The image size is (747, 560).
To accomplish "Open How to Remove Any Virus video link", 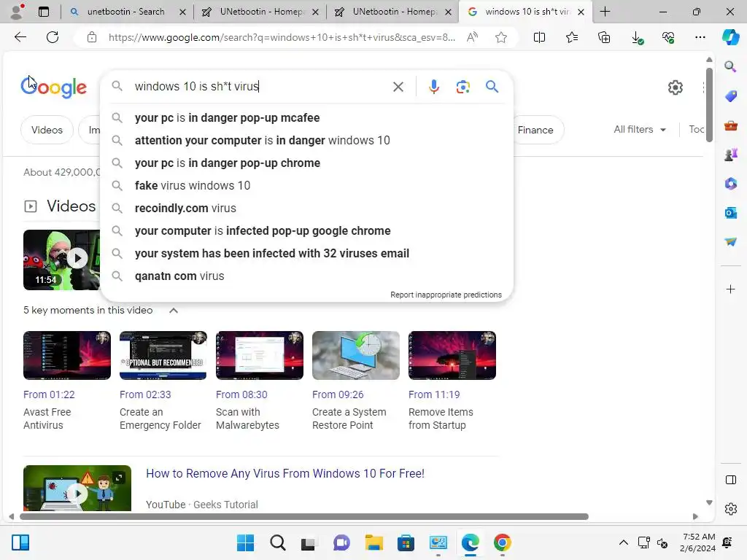I will tap(285, 473).
